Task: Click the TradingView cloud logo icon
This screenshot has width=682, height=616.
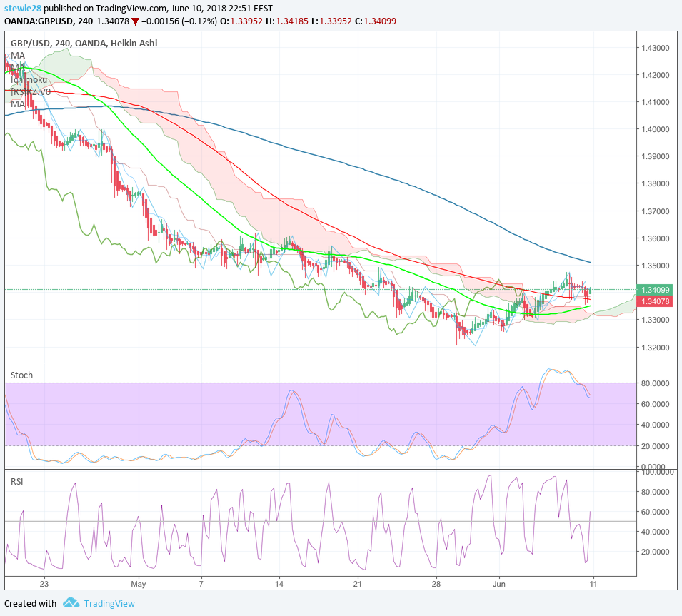Action: pyautogui.click(x=71, y=603)
